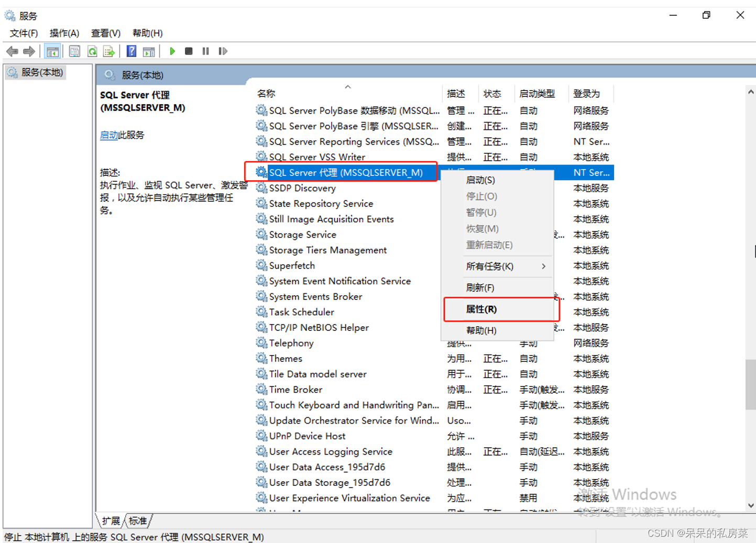Click gear icon beside SSDP Discovery
The image size is (756, 543).
261,187
